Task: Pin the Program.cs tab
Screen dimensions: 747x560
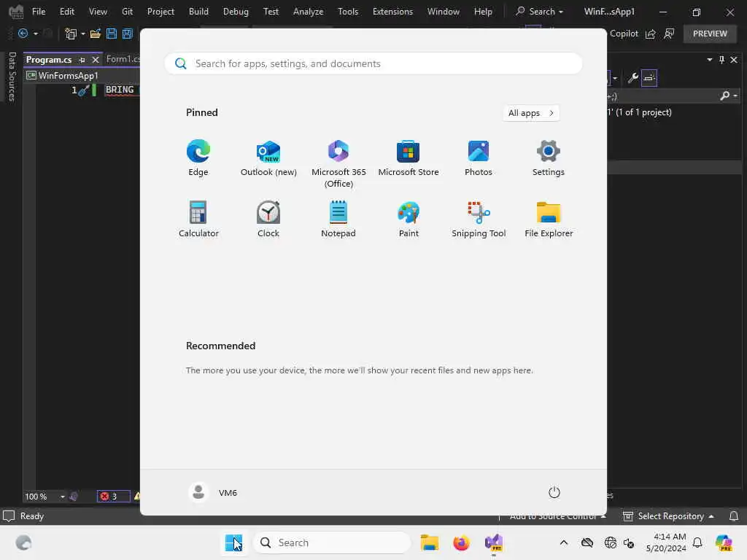Action: 82,60
